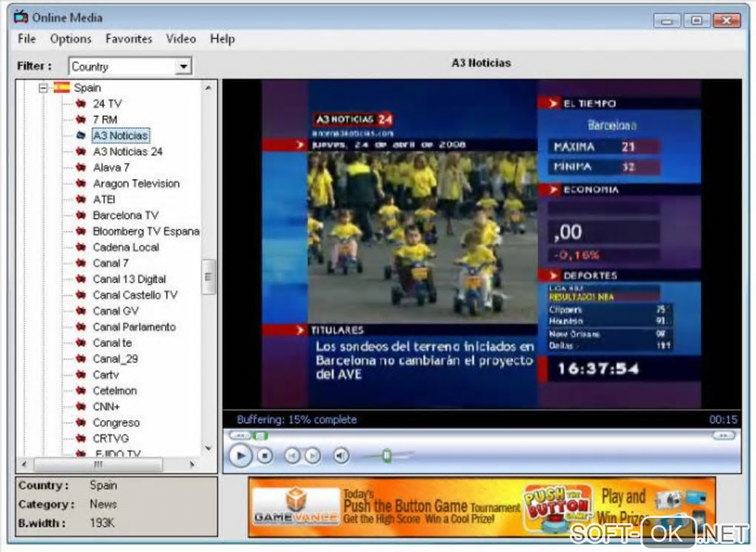Adjust the volume slider handle
756x552 pixels.
386,456
